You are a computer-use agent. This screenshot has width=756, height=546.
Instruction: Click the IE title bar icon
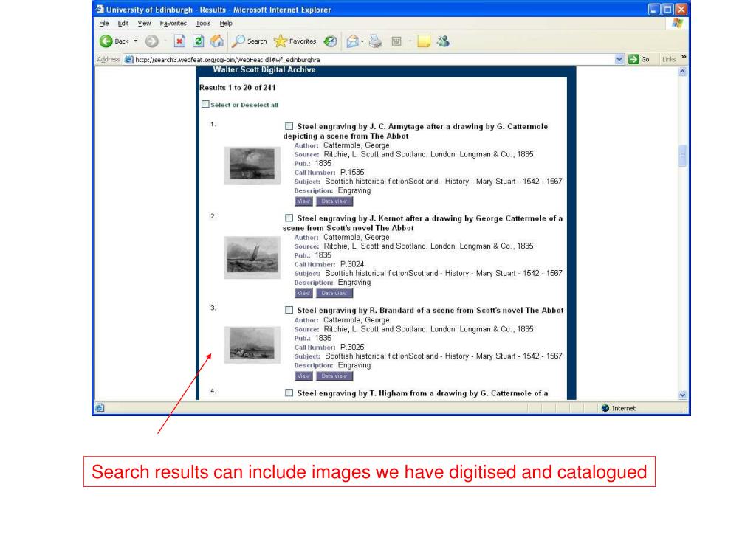100,9
